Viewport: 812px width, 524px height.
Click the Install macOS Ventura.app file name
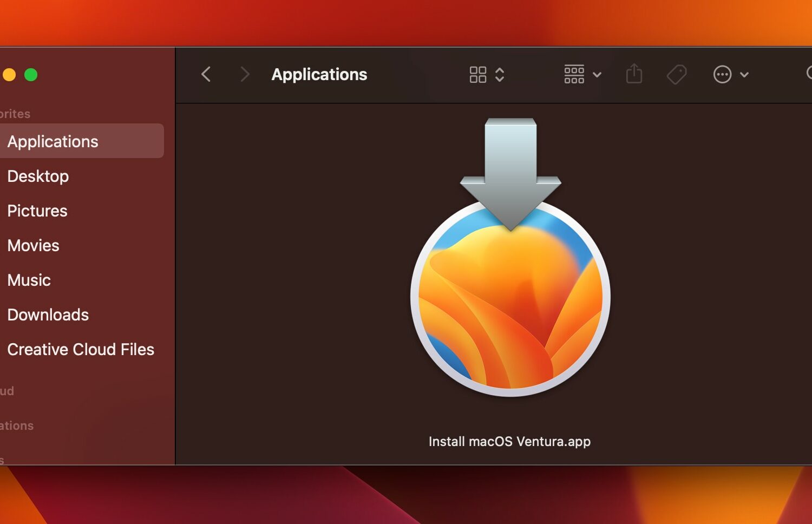coord(509,442)
